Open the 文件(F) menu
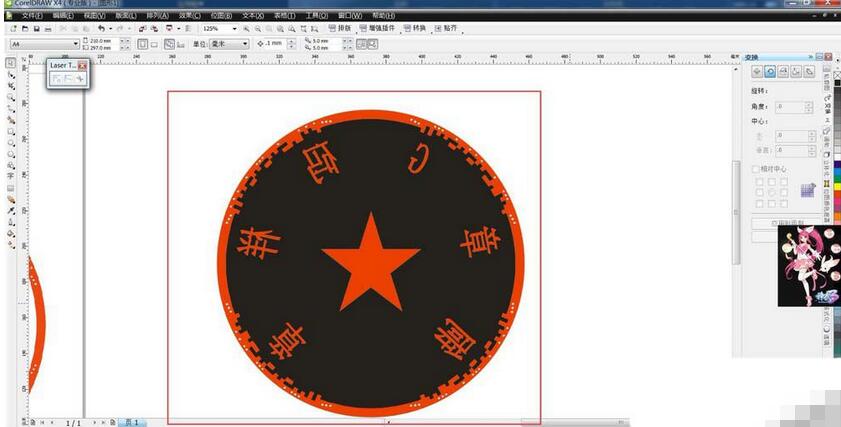Screen dimensions: 841x427 point(32,16)
